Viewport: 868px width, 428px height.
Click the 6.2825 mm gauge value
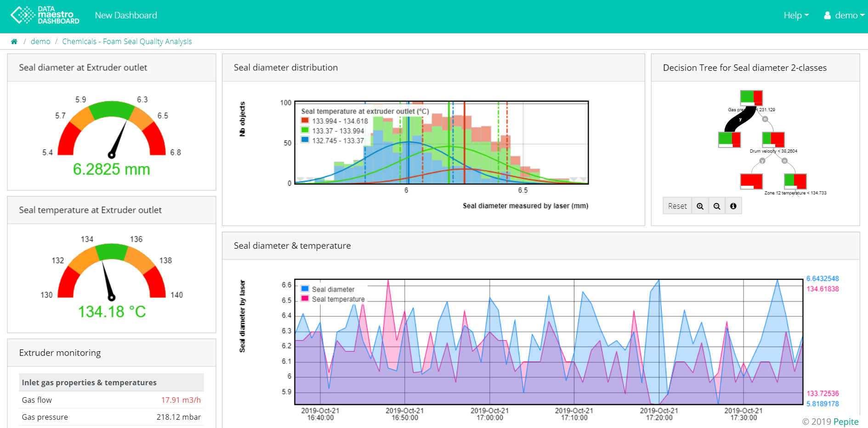[x=112, y=169]
